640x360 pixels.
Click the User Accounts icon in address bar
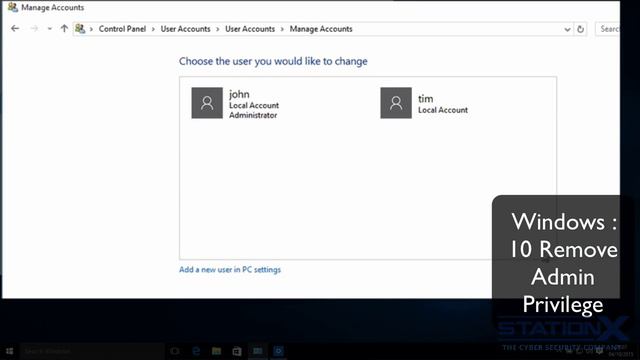(80, 29)
